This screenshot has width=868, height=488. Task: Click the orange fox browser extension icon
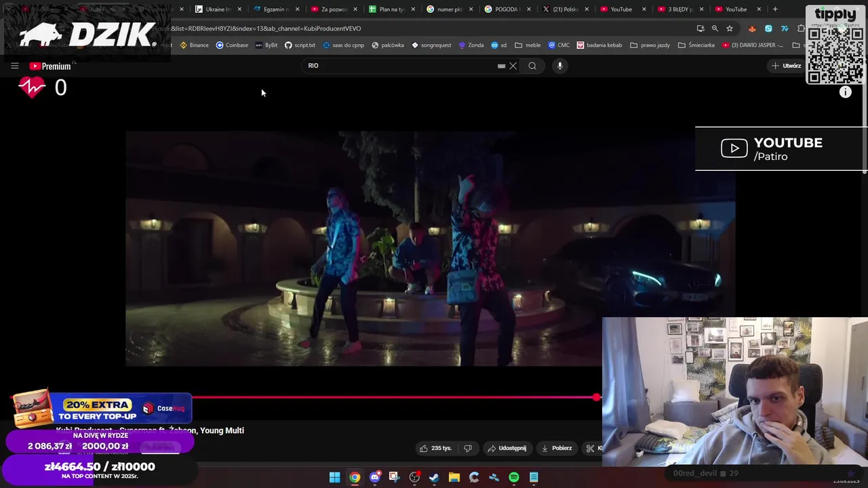point(752,28)
